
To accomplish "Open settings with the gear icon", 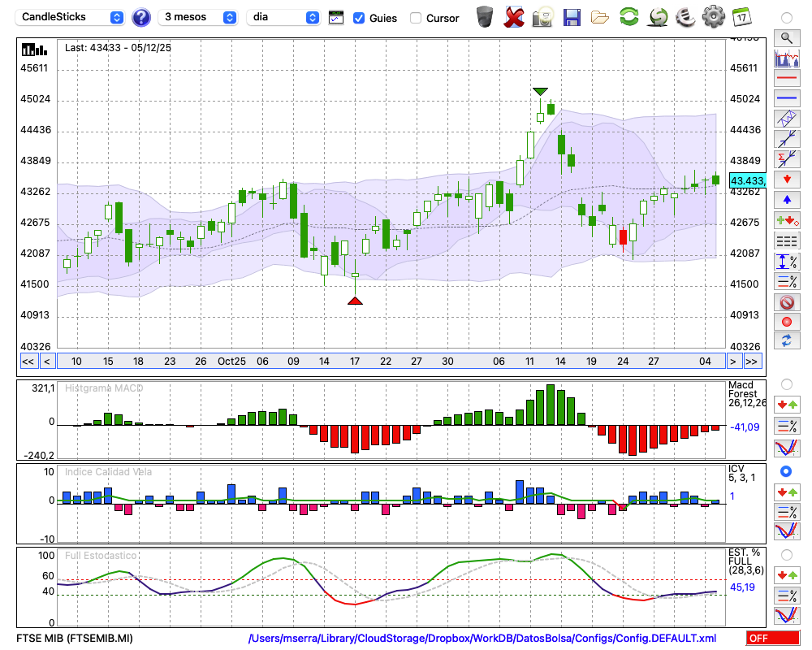I will click(714, 17).
